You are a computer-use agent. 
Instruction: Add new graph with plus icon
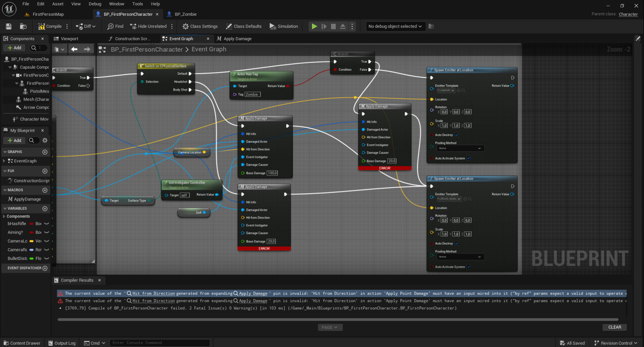tap(45, 152)
